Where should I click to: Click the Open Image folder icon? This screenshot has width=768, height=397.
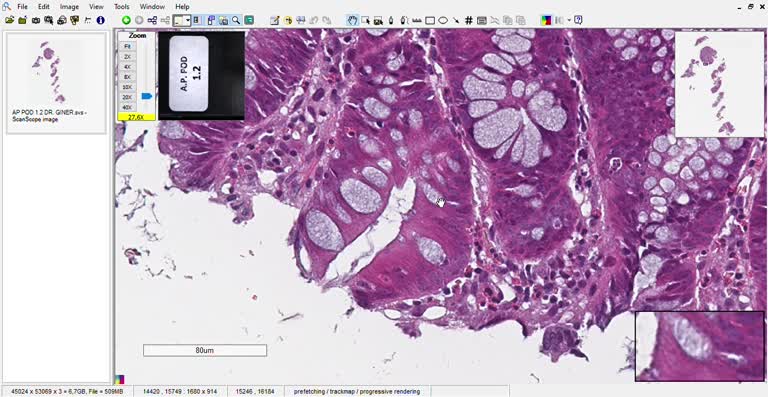coord(9,20)
